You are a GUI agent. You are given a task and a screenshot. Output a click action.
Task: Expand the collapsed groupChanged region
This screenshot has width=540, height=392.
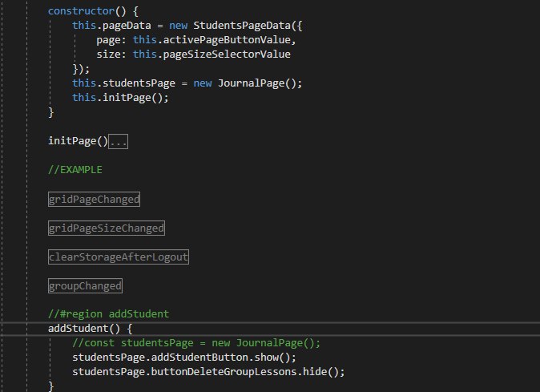pos(85,286)
